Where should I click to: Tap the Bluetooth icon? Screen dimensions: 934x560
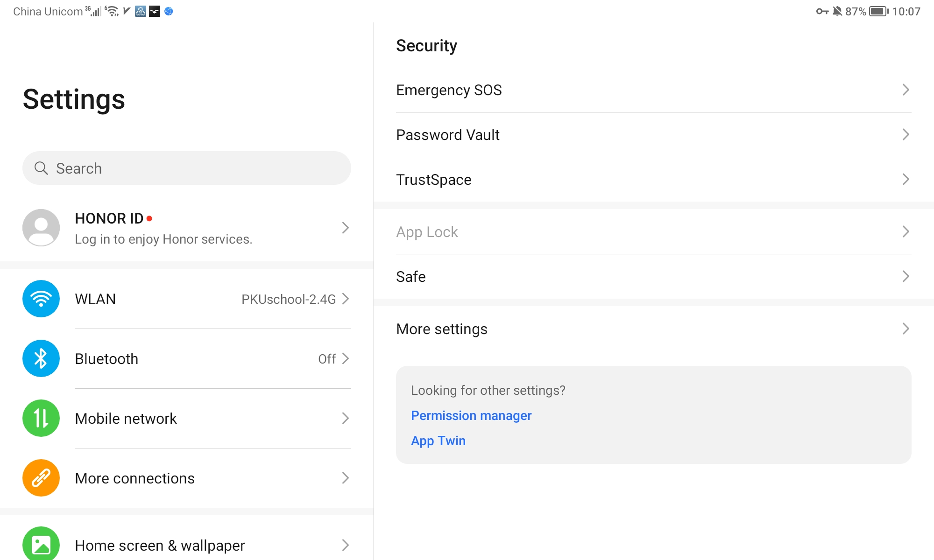coord(41,358)
